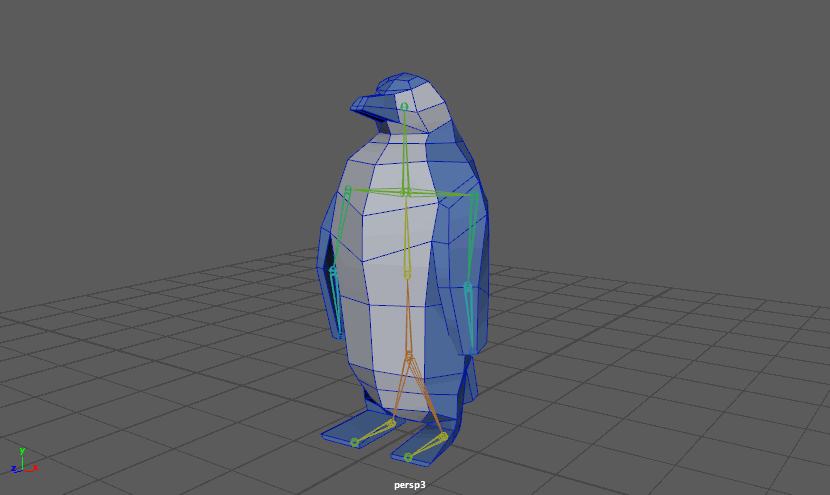Image resolution: width=830 pixels, height=495 pixels.
Task: Select the green neck bone below the head joint
Action: point(405,149)
